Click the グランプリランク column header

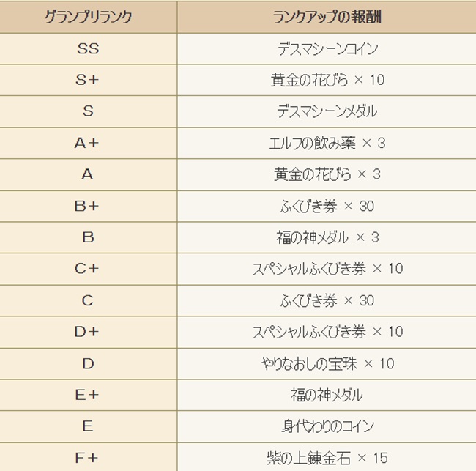[x=88, y=17]
